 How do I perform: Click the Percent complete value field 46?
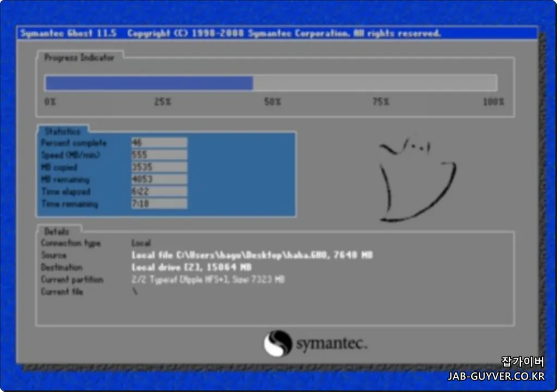[x=159, y=143]
